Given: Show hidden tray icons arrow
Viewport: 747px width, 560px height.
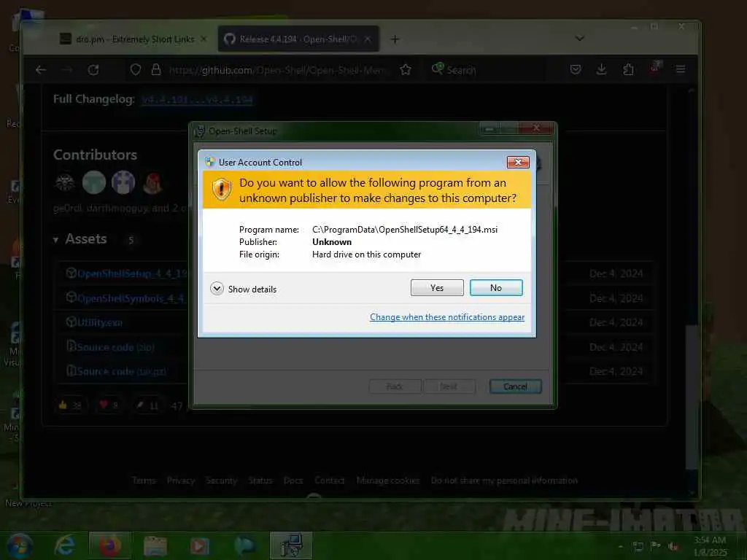Looking at the screenshot, I should pyautogui.click(x=620, y=546).
